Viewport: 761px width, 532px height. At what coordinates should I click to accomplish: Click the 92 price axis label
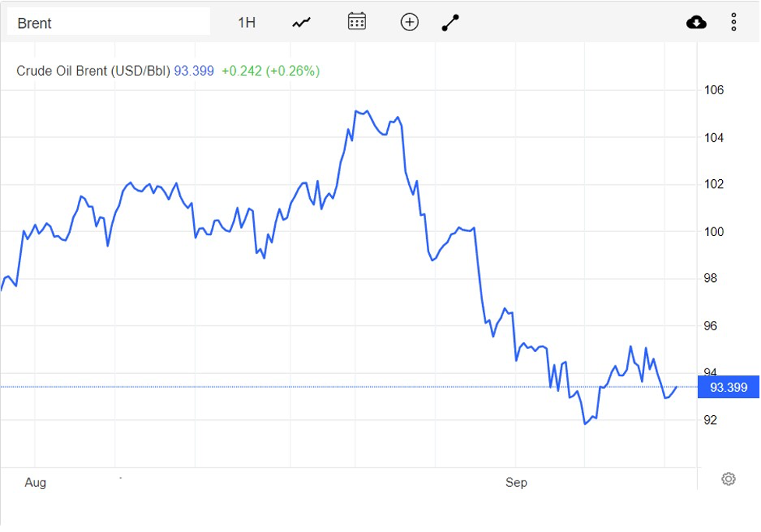pos(710,421)
